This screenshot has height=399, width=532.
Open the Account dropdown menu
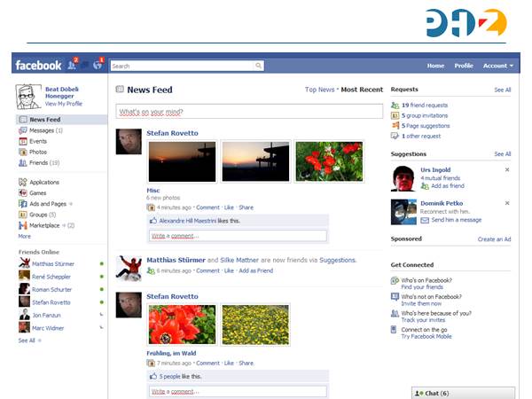pos(498,66)
